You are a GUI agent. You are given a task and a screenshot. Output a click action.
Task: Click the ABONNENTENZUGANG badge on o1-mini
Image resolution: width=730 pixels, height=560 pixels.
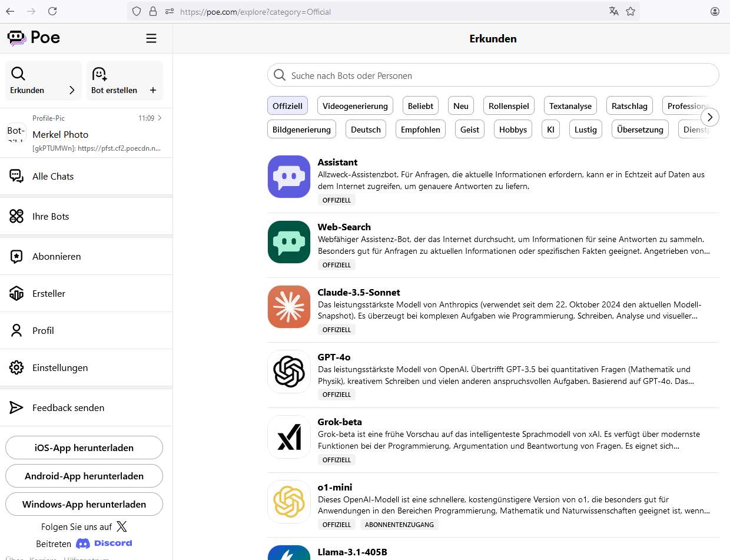[399, 525]
